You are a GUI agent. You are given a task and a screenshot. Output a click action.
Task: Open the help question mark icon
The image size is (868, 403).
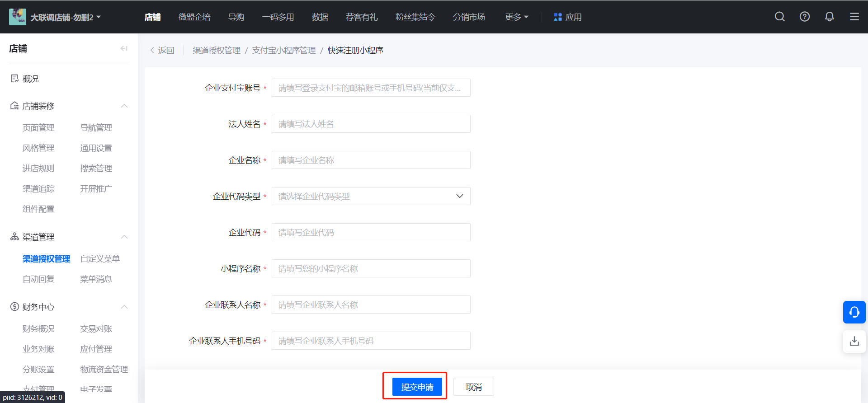(x=804, y=17)
